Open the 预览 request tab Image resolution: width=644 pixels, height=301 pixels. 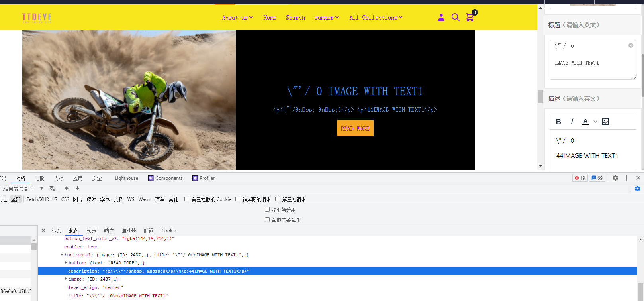coord(91,231)
